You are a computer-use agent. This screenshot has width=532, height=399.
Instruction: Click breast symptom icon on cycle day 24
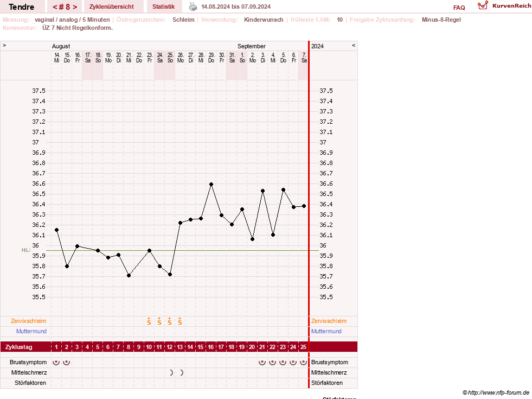[293, 362]
